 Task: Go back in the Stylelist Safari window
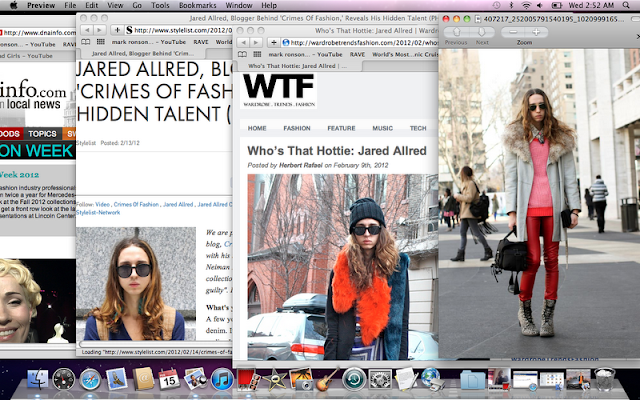point(87,30)
